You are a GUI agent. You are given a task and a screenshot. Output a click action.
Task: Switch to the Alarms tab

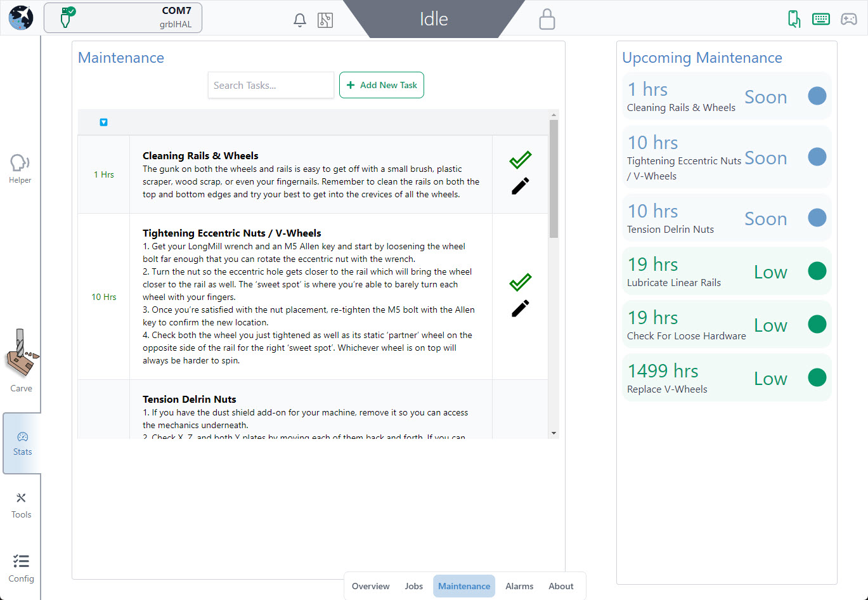click(x=519, y=586)
